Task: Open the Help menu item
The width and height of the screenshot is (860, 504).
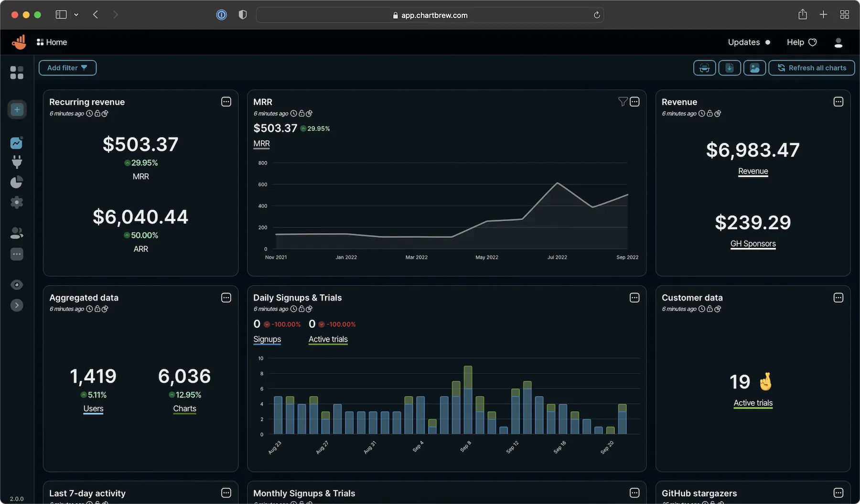Action: pyautogui.click(x=802, y=42)
